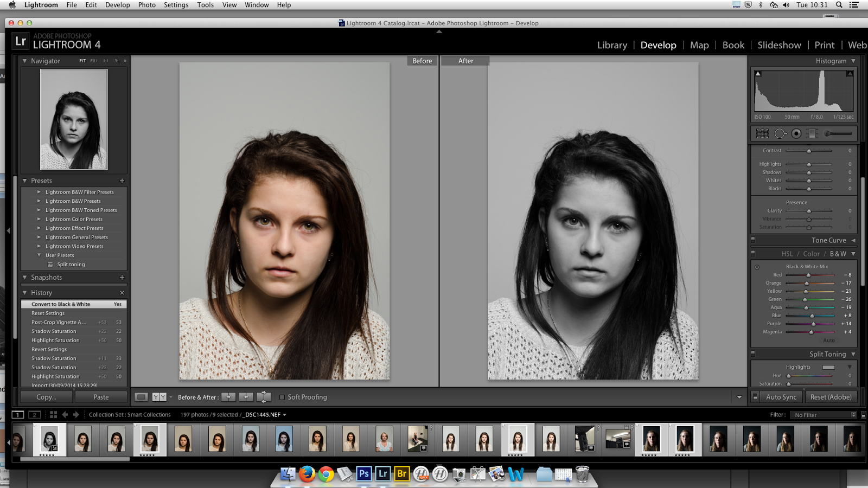Open Adobe Bridge from the Dock

[x=402, y=473]
